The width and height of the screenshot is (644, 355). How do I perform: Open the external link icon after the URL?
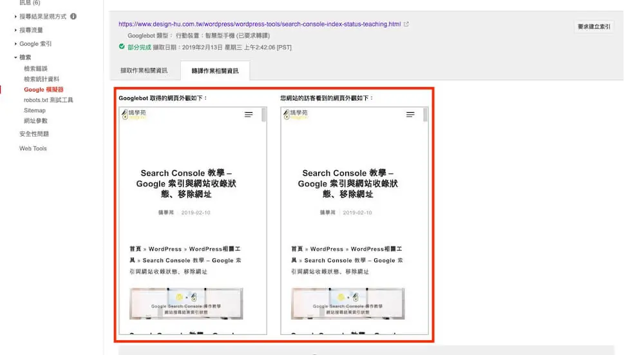[406, 24]
